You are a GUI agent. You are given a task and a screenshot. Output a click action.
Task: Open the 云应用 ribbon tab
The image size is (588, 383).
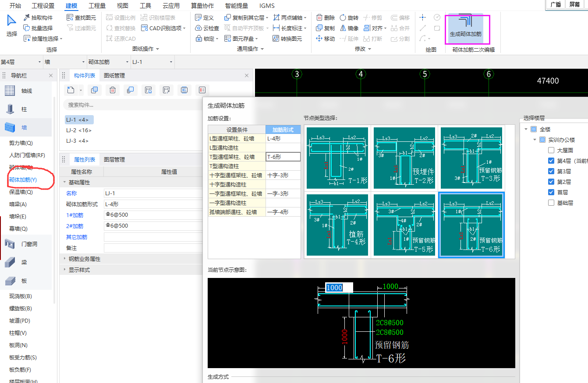(171, 6)
